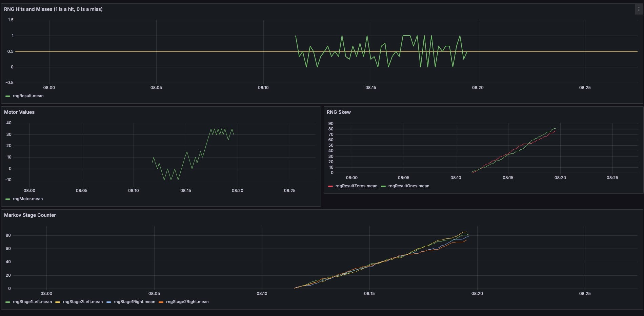Toggle the rngResult.mean legend series

(x=28, y=96)
